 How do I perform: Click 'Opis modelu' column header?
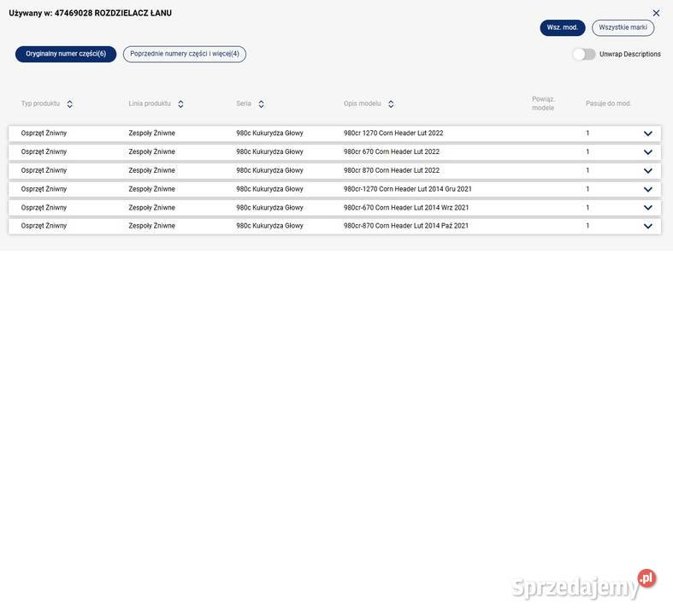coord(362,104)
